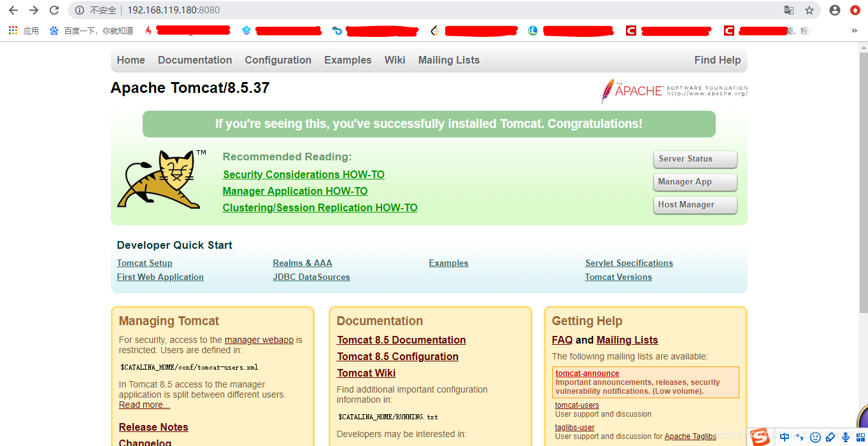The width and height of the screenshot is (868, 446).
Task: Open Clustering/Session Replication HOW-TO link
Action: 320,207
